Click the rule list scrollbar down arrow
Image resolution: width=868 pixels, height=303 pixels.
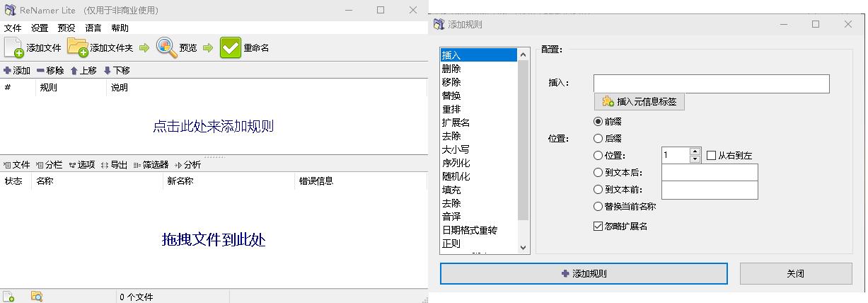pos(523,248)
